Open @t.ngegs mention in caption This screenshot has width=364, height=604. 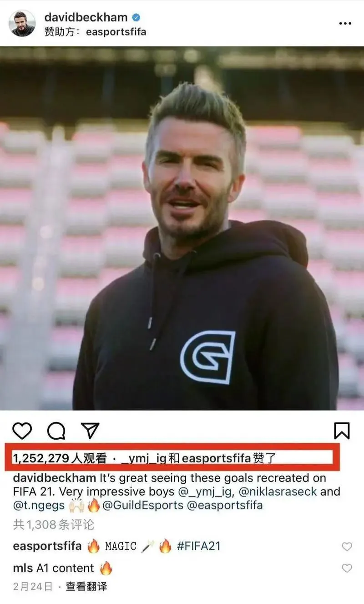39,505
